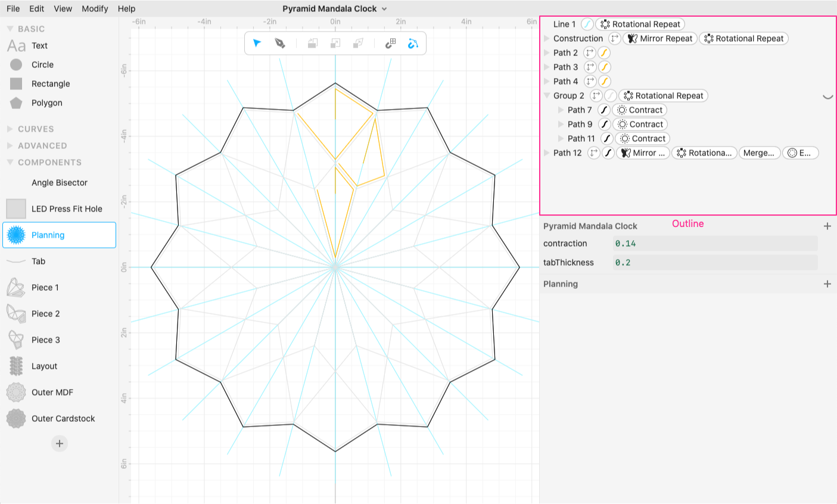Click Path 11 black stroke icon
Screen dimensions: 837x504
pyautogui.click(x=606, y=138)
